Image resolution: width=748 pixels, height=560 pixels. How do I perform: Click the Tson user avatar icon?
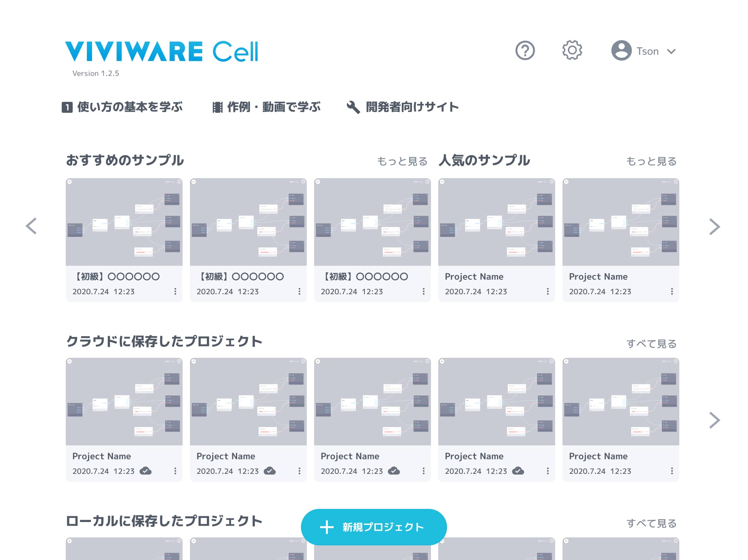pos(621,51)
